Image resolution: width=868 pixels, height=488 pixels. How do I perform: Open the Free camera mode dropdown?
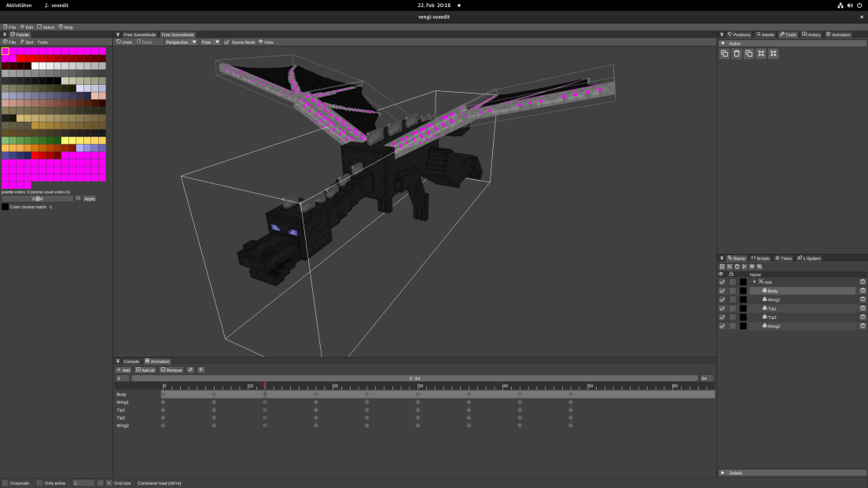pos(211,42)
